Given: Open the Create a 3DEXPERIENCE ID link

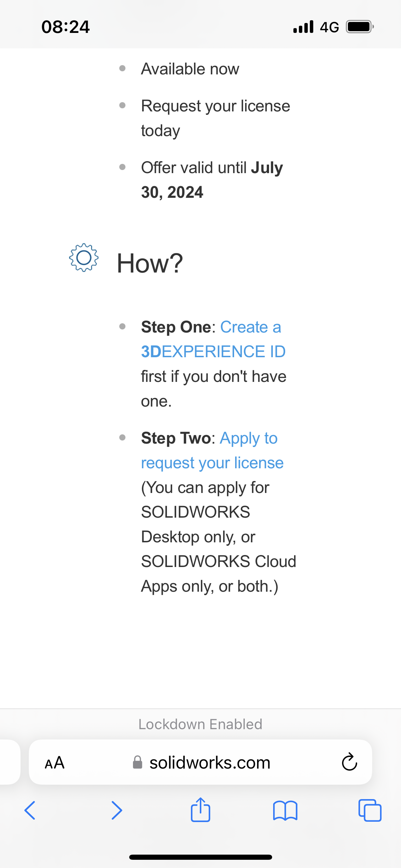Looking at the screenshot, I should (213, 339).
